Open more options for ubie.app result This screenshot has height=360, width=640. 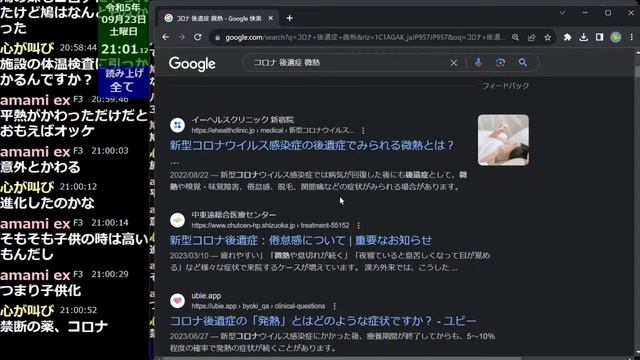pos(334,306)
